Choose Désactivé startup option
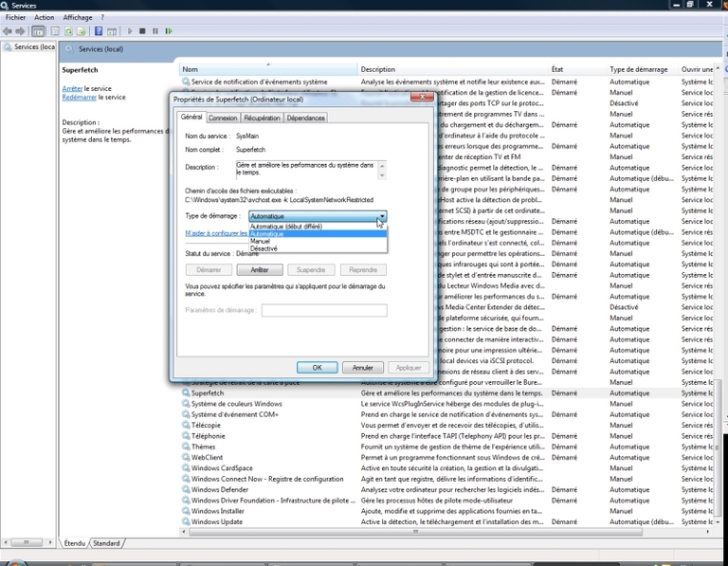 [318, 248]
